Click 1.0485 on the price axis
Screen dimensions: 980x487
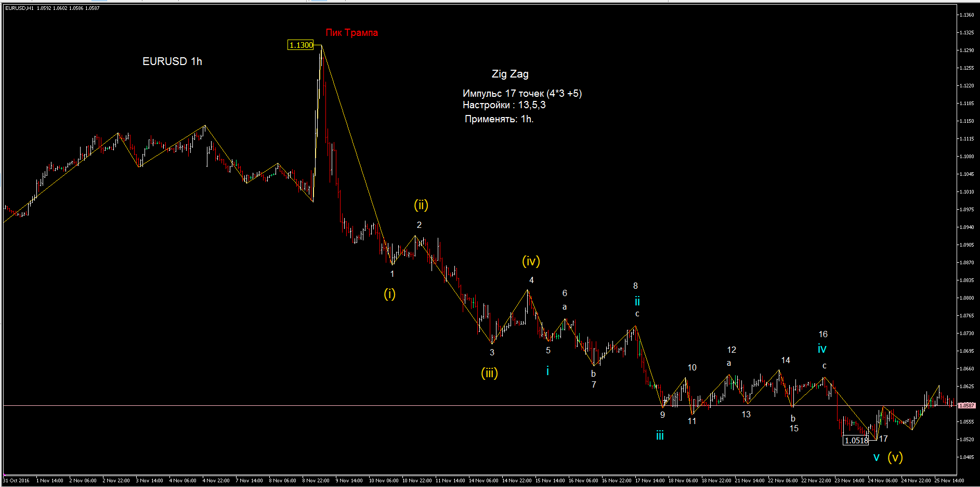pos(966,457)
